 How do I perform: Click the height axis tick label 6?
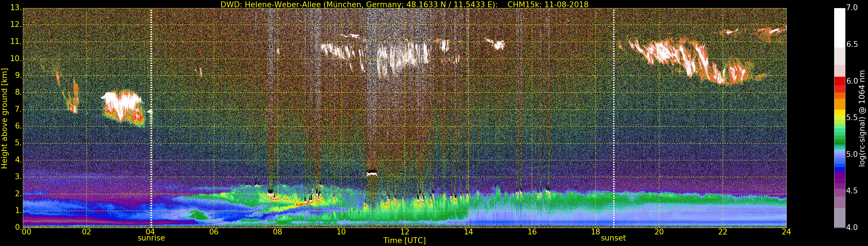point(18,126)
